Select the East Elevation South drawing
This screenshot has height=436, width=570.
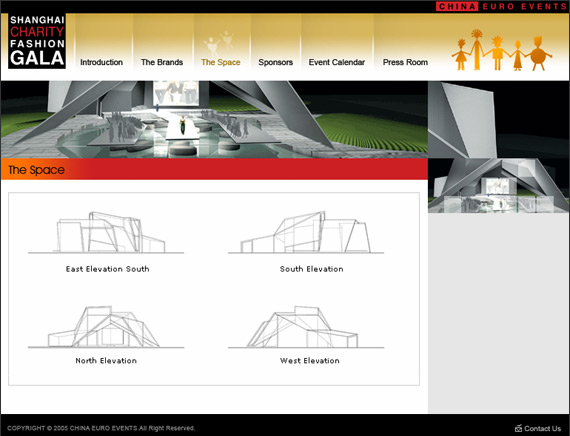pos(106,232)
